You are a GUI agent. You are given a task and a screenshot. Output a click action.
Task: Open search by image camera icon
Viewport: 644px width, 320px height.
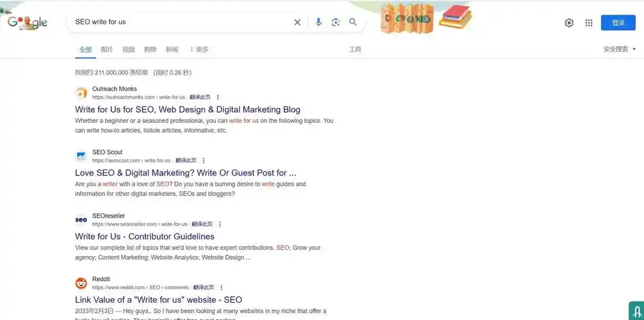[335, 22]
